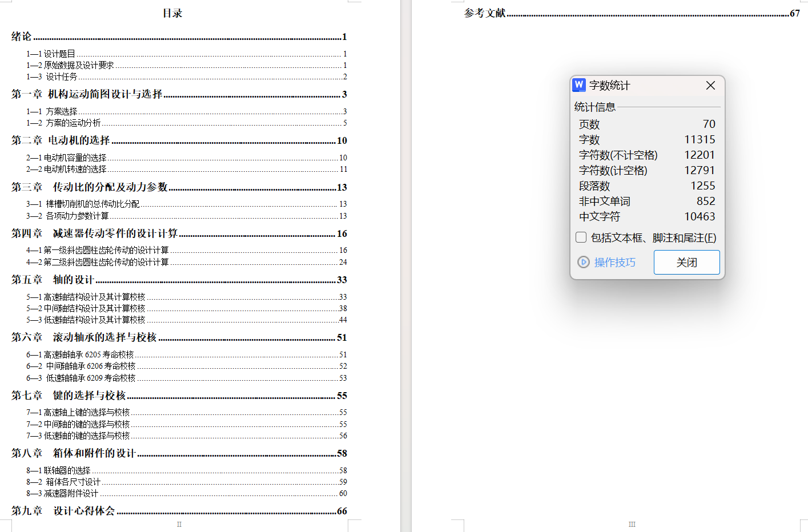Open TOC entry 1—2 原始数据及设计要求
Viewport: 808px width, 532px height.
(x=186, y=65)
